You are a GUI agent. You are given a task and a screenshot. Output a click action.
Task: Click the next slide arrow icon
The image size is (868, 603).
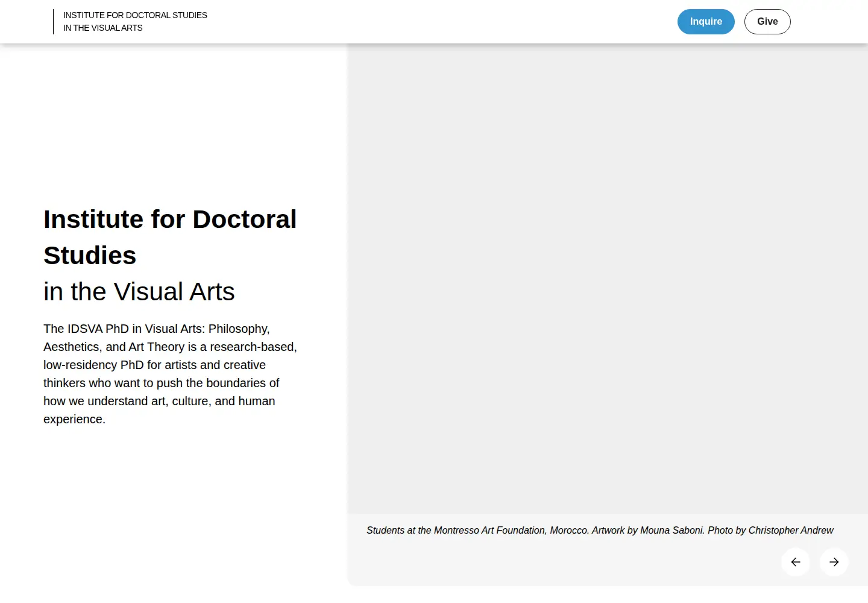click(834, 562)
